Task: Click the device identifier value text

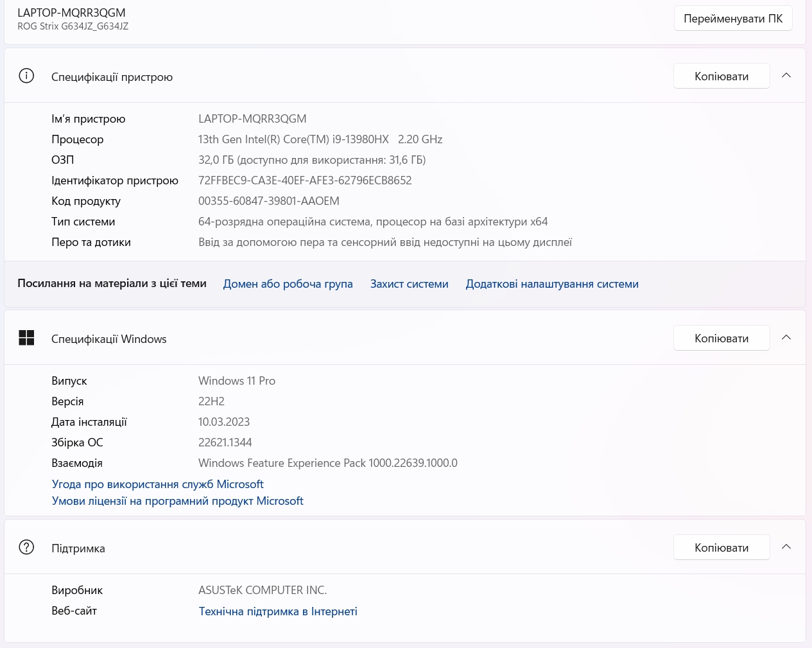Action: (x=305, y=180)
